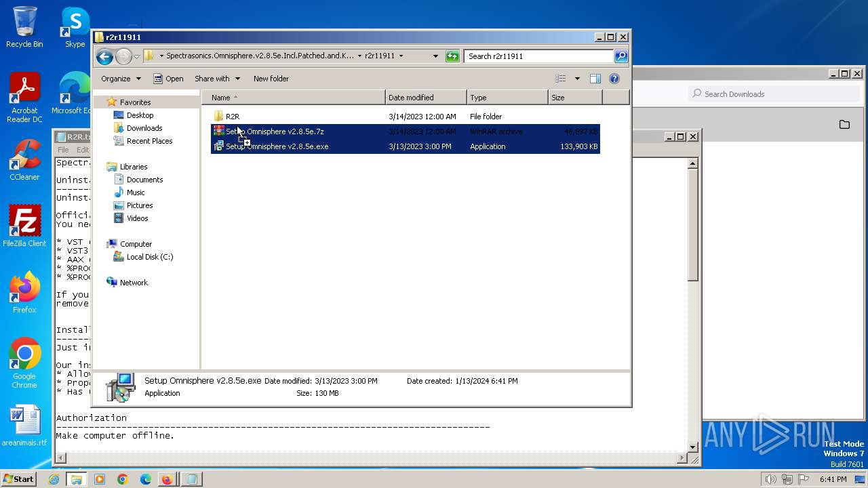Open Local Disk (C:) in navigation pane

coord(149,257)
